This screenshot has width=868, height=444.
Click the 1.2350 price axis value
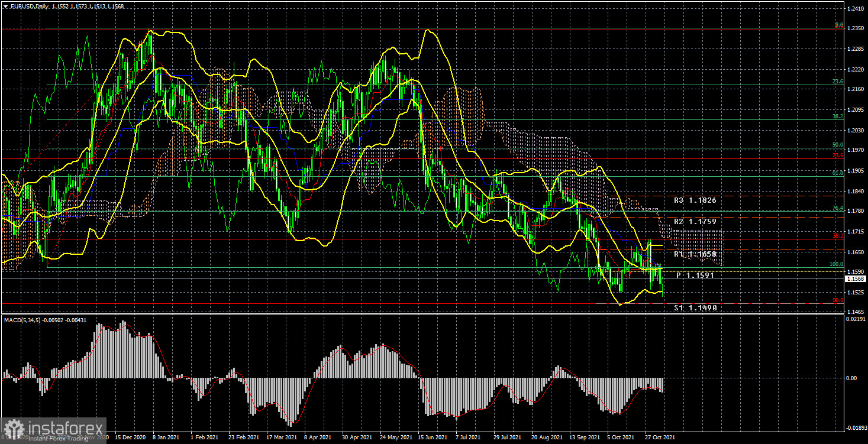coord(855,29)
